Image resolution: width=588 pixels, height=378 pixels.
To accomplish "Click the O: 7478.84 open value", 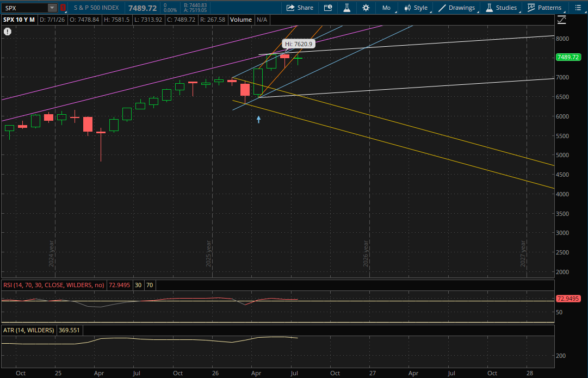I will 85,20.
